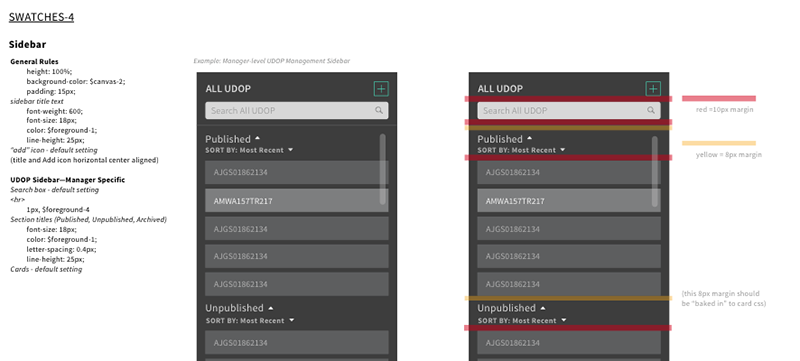Click the '"add" icon - default setting' line
The image size is (800, 361).
tap(54, 150)
